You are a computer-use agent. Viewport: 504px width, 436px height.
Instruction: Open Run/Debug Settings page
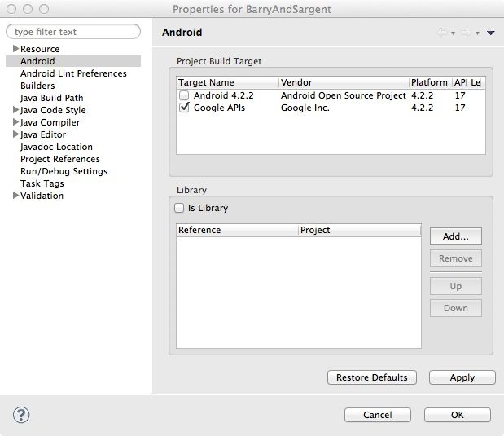tap(64, 171)
